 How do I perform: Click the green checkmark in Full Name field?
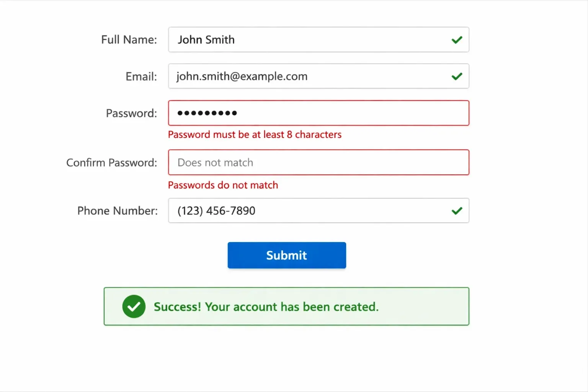point(457,40)
